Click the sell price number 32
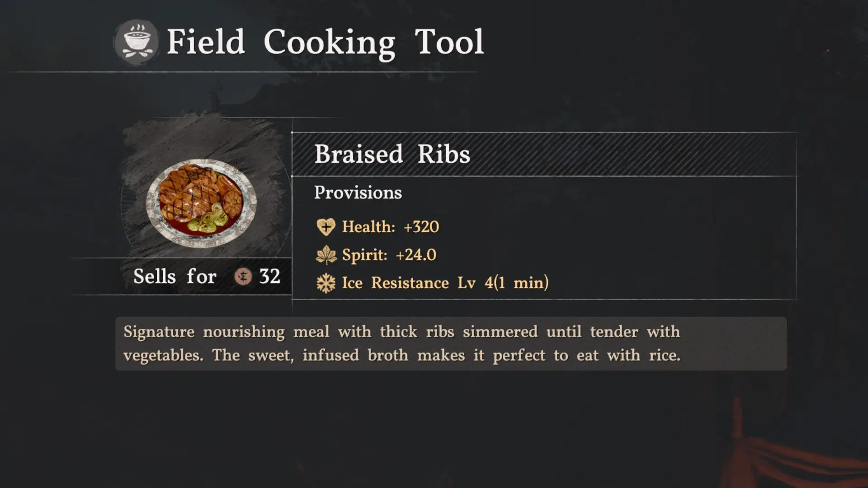Image resolution: width=868 pixels, height=488 pixels. tap(269, 277)
